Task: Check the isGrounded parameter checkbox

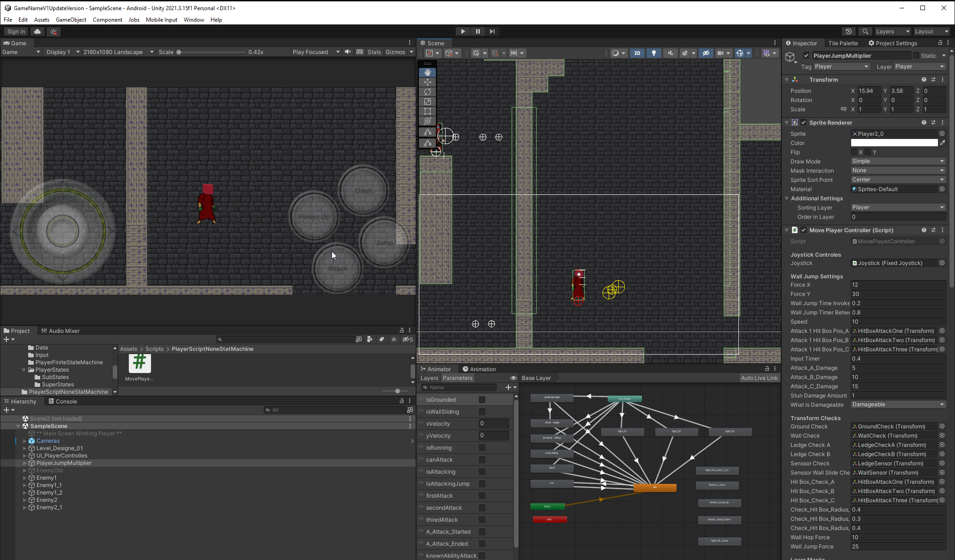Action: [482, 399]
